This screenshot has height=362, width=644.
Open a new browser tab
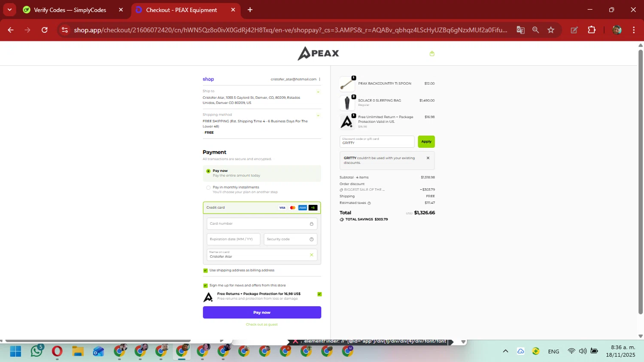pyautogui.click(x=250, y=10)
